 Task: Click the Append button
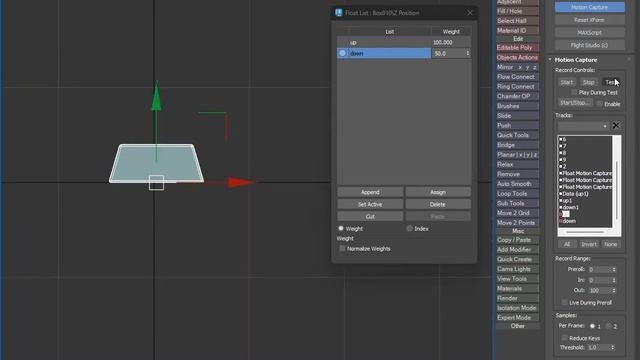point(370,192)
